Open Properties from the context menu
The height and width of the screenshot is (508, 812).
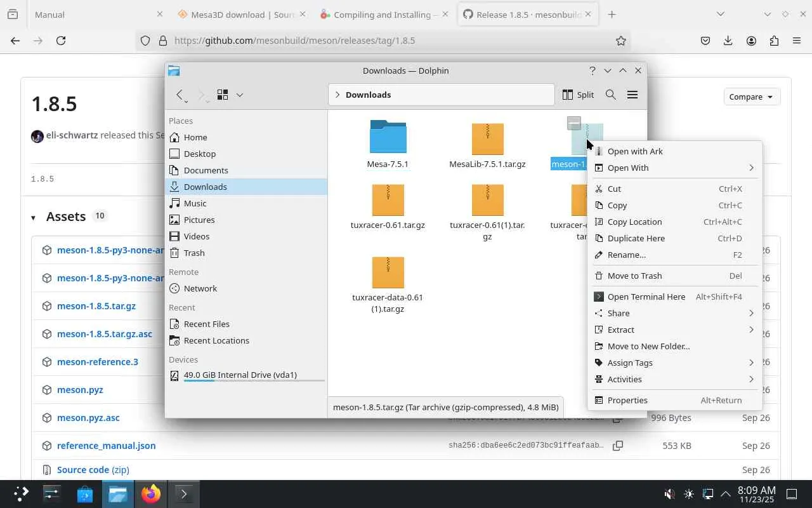coord(675,400)
